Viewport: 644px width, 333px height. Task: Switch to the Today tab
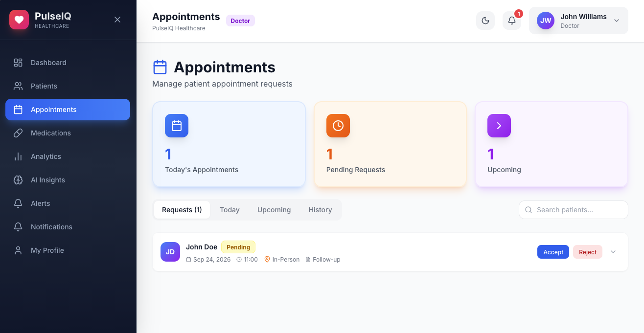230,210
